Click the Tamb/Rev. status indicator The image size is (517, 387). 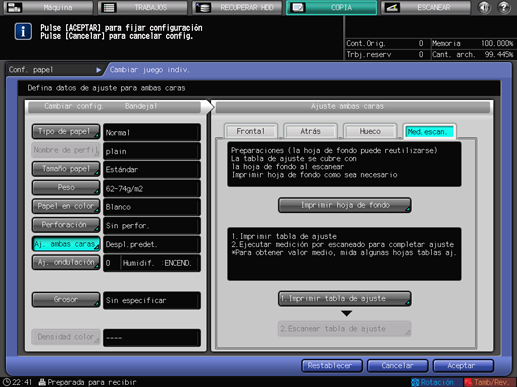click(x=490, y=382)
